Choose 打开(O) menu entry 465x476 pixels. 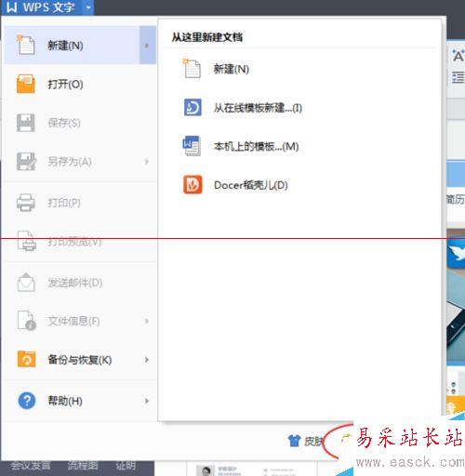(x=80, y=84)
